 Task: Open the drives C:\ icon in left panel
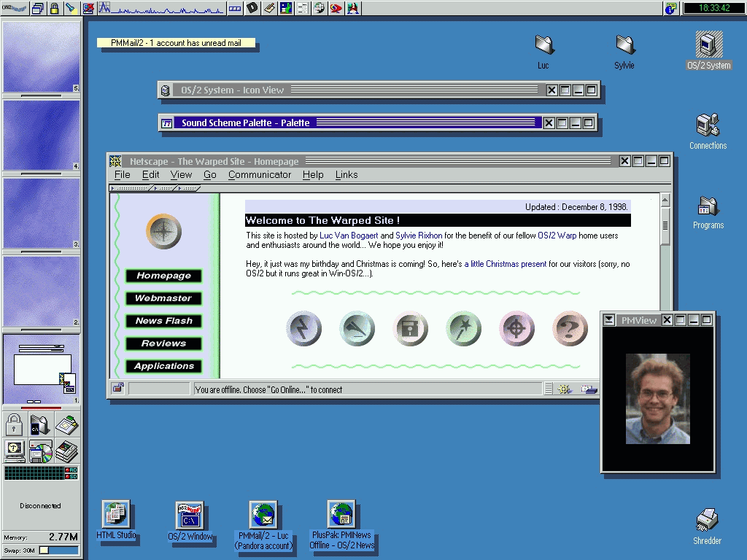[x=39, y=425]
